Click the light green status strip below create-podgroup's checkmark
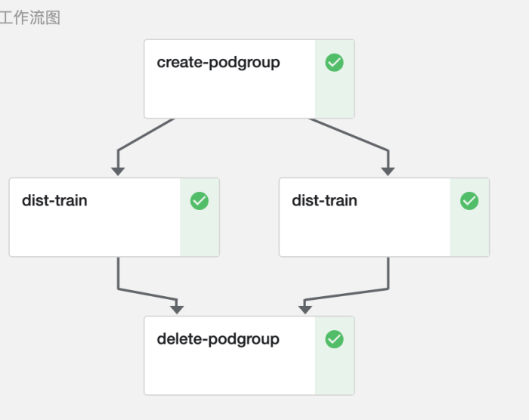Screen dimensions: 529x420 335,97
